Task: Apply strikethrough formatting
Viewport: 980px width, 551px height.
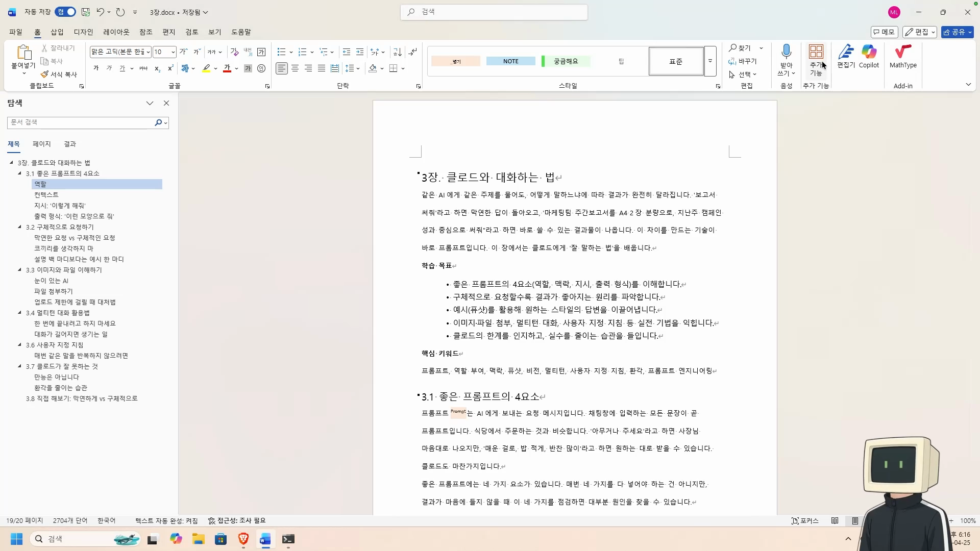Action: pos(143,68)
